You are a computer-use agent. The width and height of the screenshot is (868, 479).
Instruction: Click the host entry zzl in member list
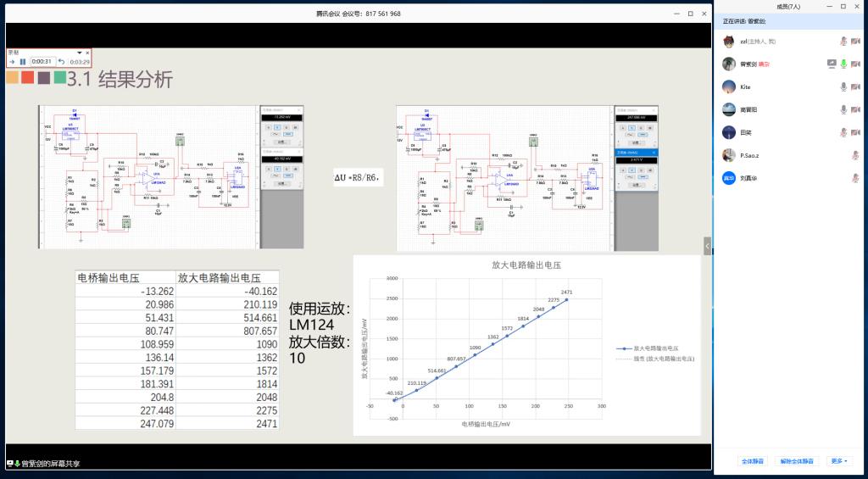point(757,41)
